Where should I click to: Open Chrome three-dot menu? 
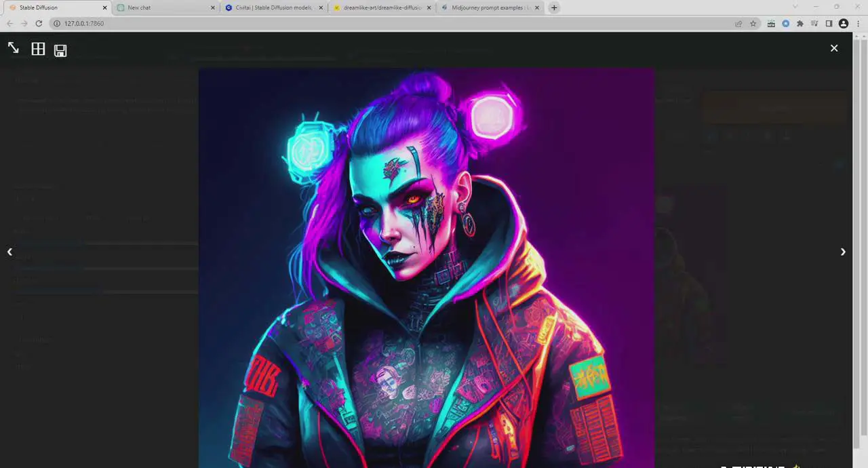pyautogui.click(x=857, y=24)
